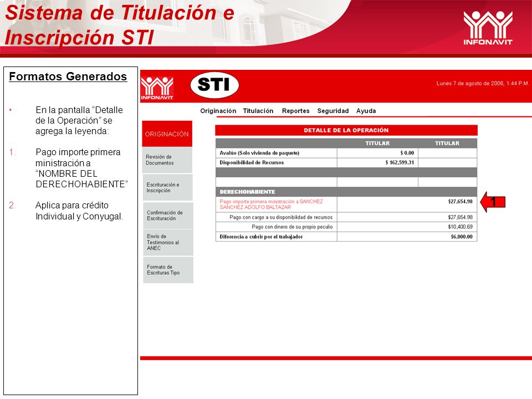Select the ORIGINACIÓN sidebar header
The width and height of the screenshot is (532, 399).
[x=167, y=134]
